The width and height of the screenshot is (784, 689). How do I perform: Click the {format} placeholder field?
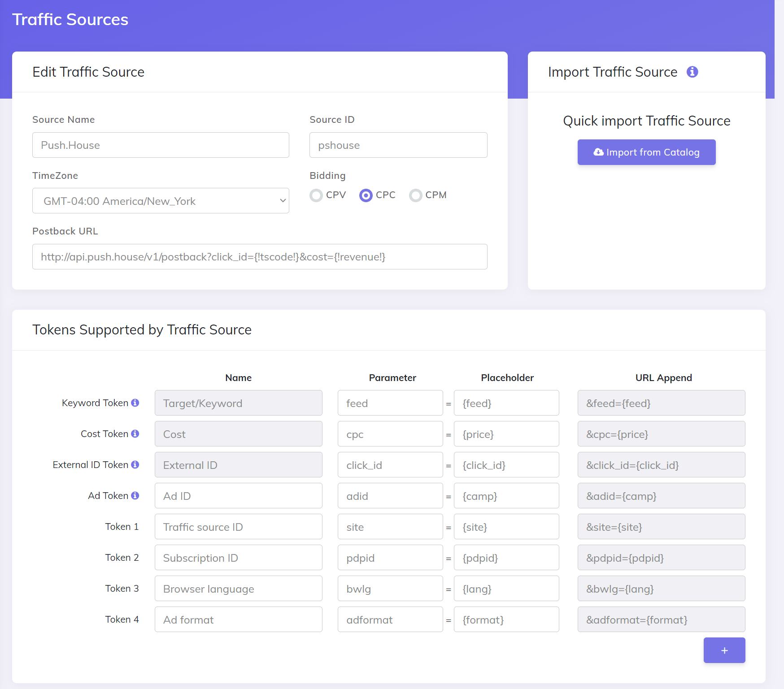point(506,620)
